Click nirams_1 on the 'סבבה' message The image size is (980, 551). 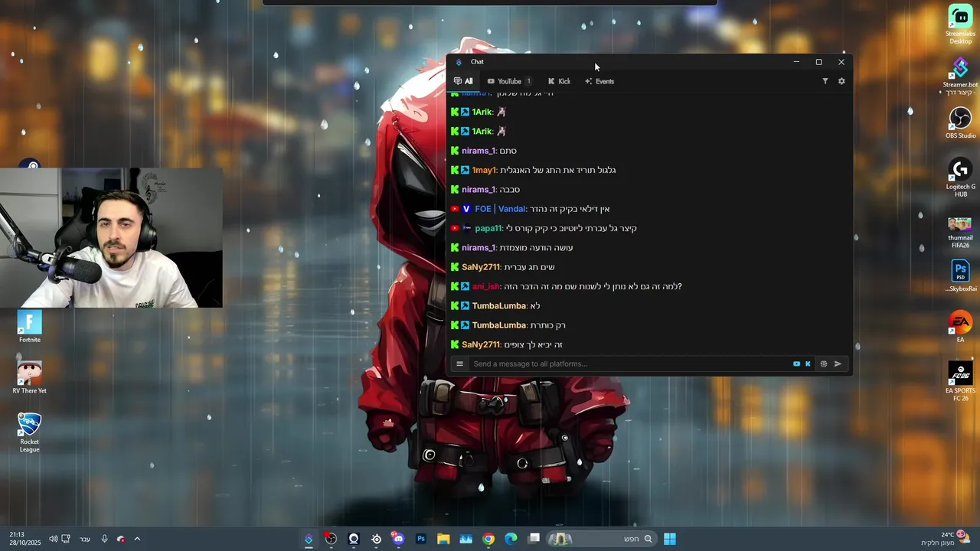(479, 190)
